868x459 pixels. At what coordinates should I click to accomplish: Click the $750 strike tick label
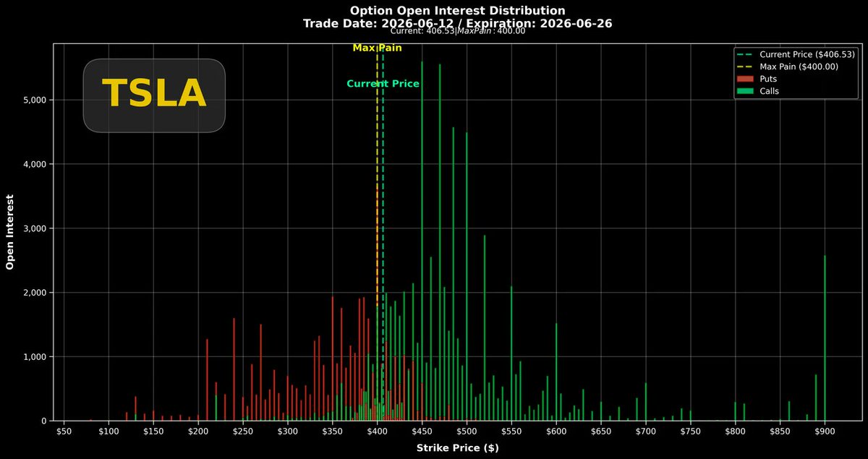[x=691, y=432]
